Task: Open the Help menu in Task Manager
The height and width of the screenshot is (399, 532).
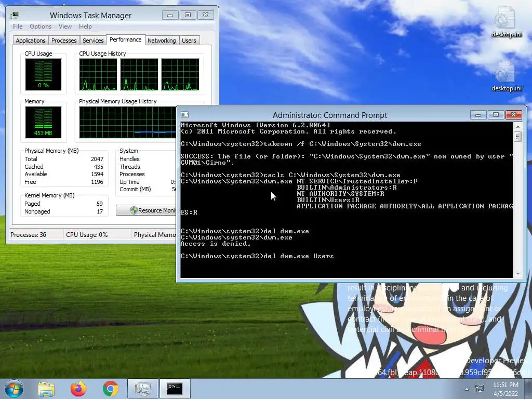Action: pos(85,26)
